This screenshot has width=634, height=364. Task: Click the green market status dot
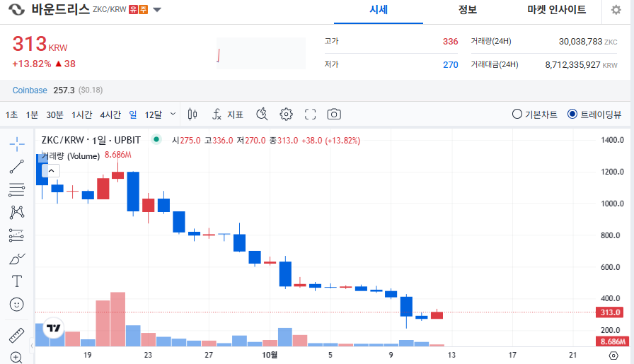[156, 140]
